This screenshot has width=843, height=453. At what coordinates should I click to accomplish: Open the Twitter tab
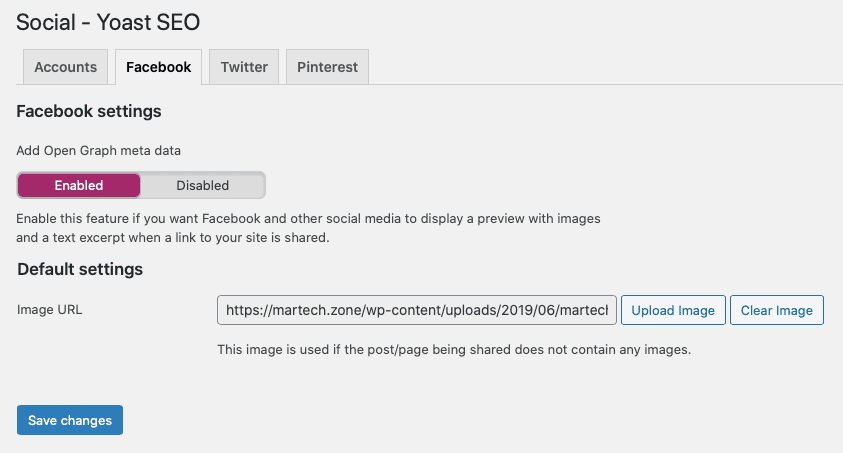pos(244,67)
